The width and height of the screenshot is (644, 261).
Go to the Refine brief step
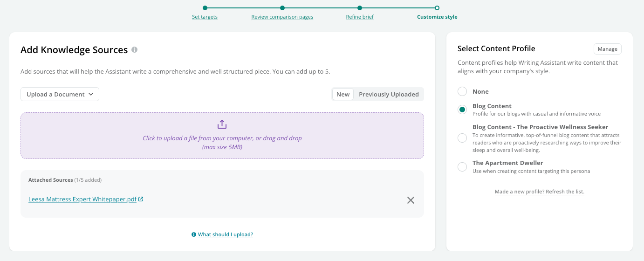coord(360,17)
